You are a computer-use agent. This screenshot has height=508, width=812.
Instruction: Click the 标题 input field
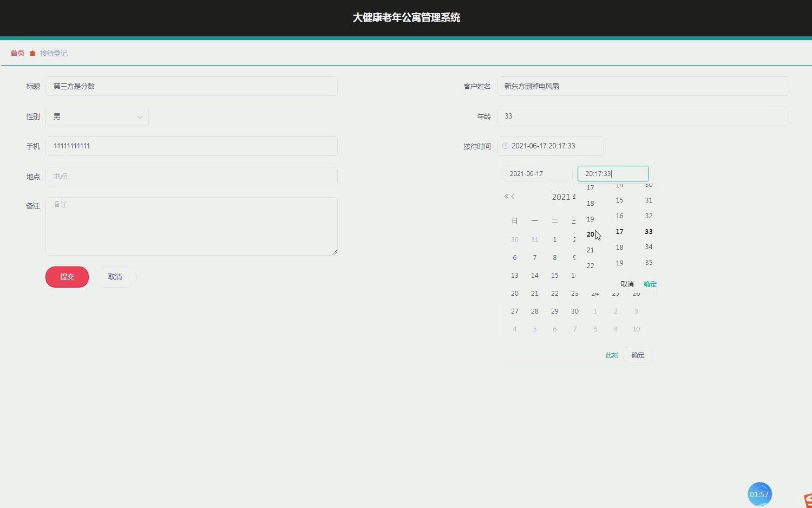click(192, 86)
